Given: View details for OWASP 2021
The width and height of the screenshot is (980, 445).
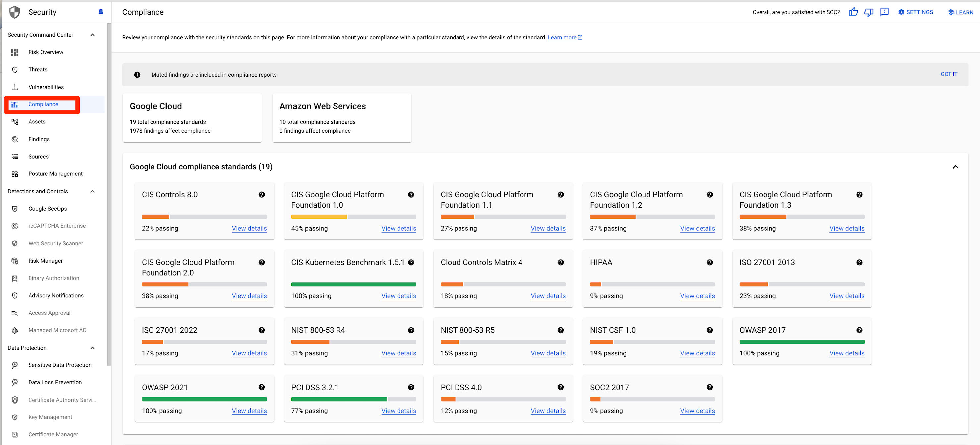Looking at the screenshot, I should (249, 411).
